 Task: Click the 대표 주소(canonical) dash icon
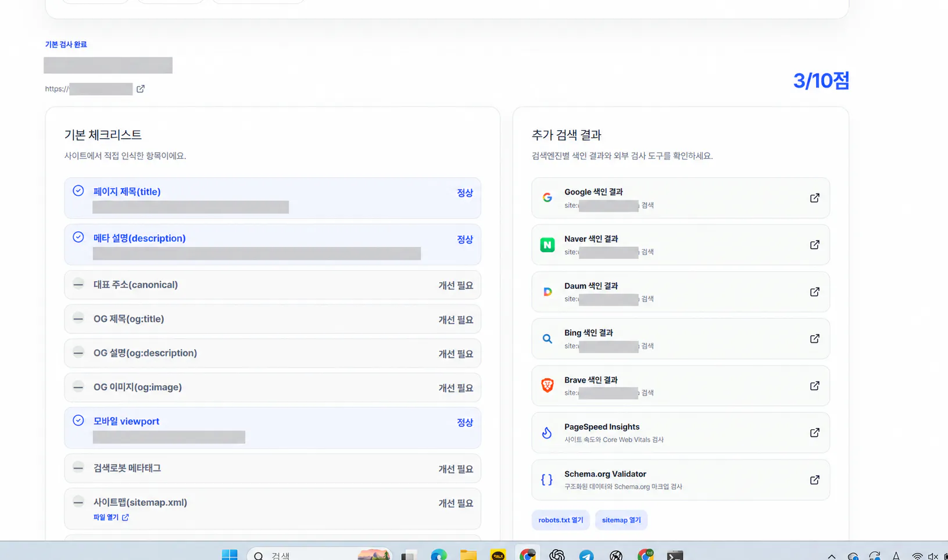pos(78,284)
